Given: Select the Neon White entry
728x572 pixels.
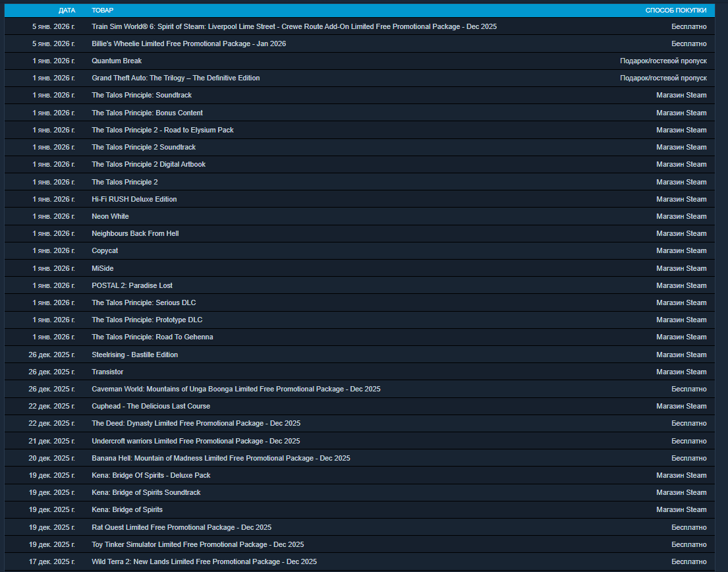Looking at the screenshot, I should [x=360, y=216].
